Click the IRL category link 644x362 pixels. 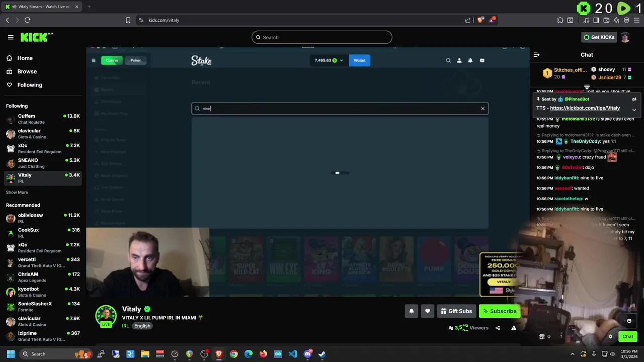pos(125,326)
